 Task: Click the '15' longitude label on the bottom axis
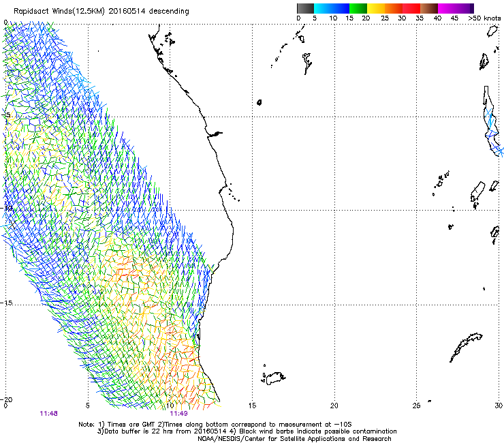(x=252, y=406)
